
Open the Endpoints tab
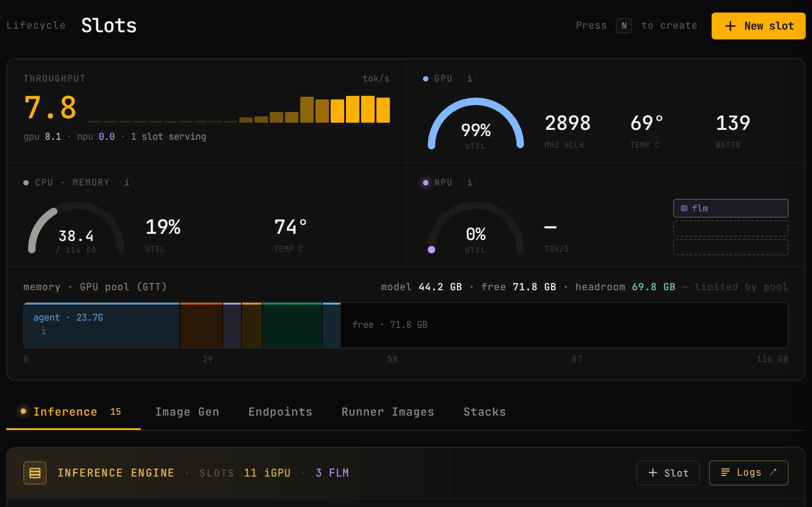click(x=281, y=412)
